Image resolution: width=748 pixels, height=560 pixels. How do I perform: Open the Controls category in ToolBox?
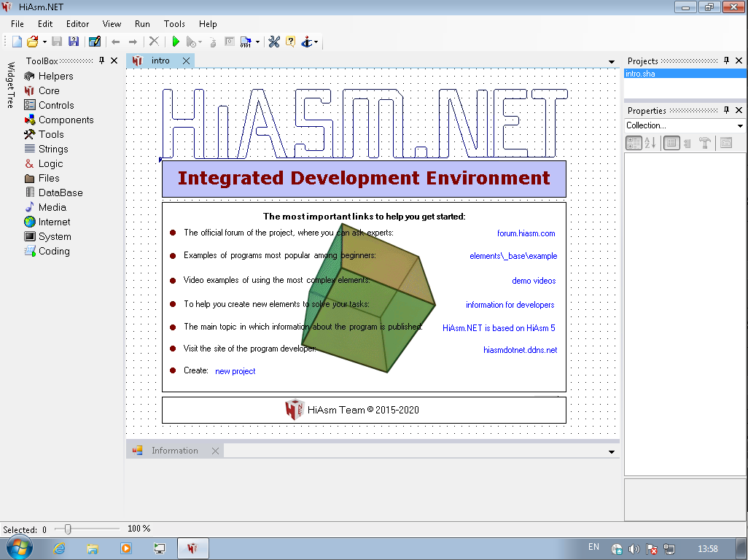pyautogui.click(x=56, y=105)
